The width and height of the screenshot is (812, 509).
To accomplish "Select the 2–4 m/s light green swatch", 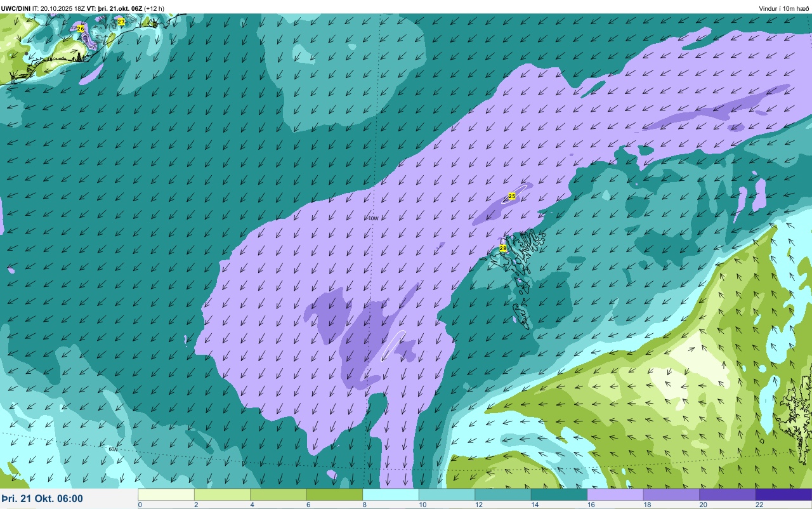I will pyautogui.click(x=222, y=494).
